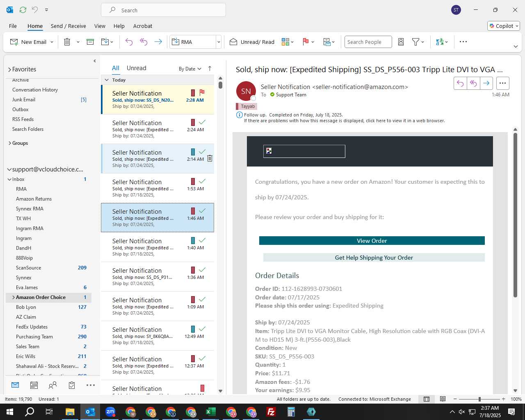Open the Categorize color squares icon
This screenshot has height=420, width=525.
(285, 42)
